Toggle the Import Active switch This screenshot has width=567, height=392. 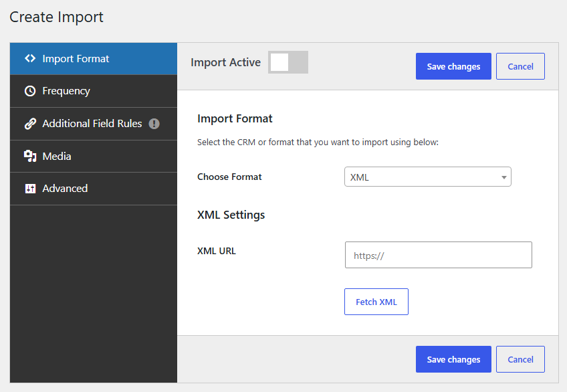pos(288,62)
